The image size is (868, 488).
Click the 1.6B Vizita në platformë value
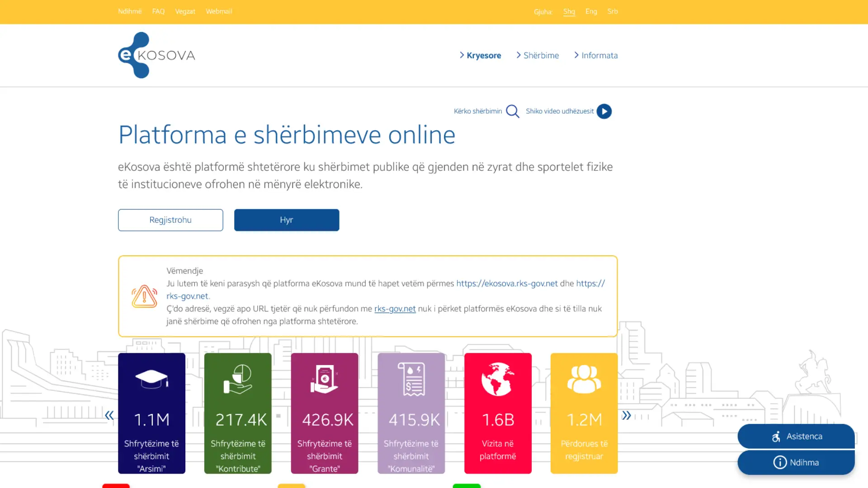(498, 420)
